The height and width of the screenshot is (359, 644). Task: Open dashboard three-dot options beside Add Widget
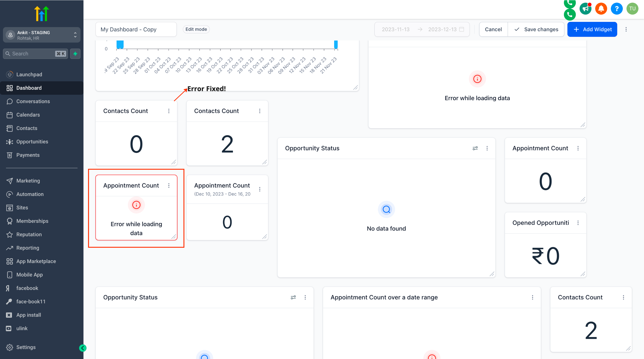(x=626, y=29)
